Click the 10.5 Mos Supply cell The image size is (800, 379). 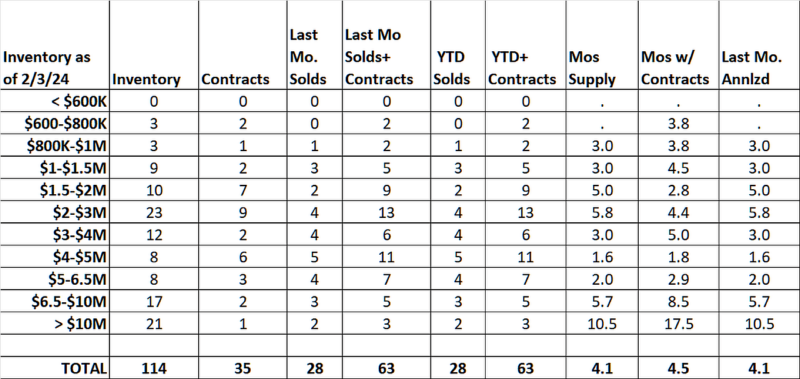602,323
